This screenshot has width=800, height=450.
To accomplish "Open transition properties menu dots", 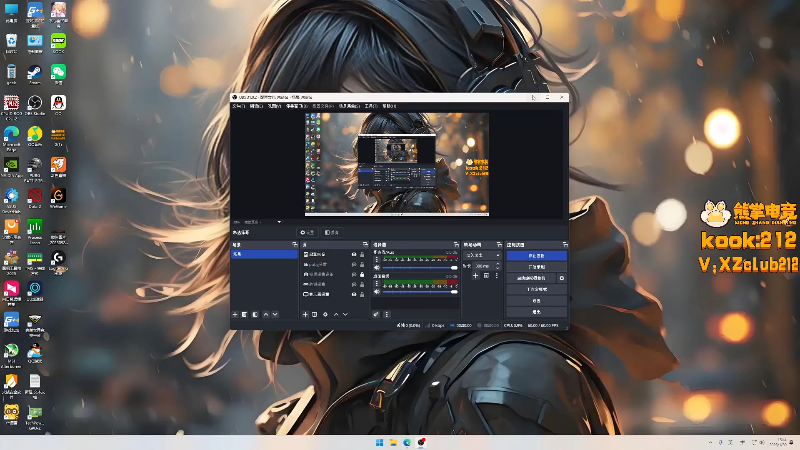I will 496,276.
